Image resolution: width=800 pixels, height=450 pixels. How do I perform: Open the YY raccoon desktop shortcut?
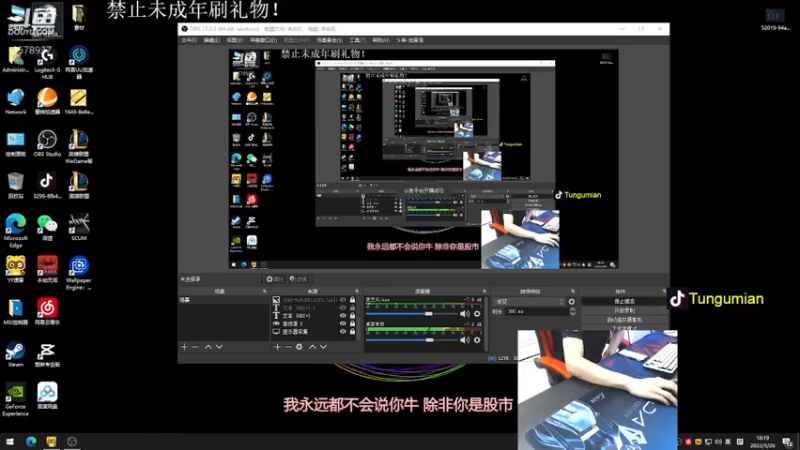(x=15, y=269)
